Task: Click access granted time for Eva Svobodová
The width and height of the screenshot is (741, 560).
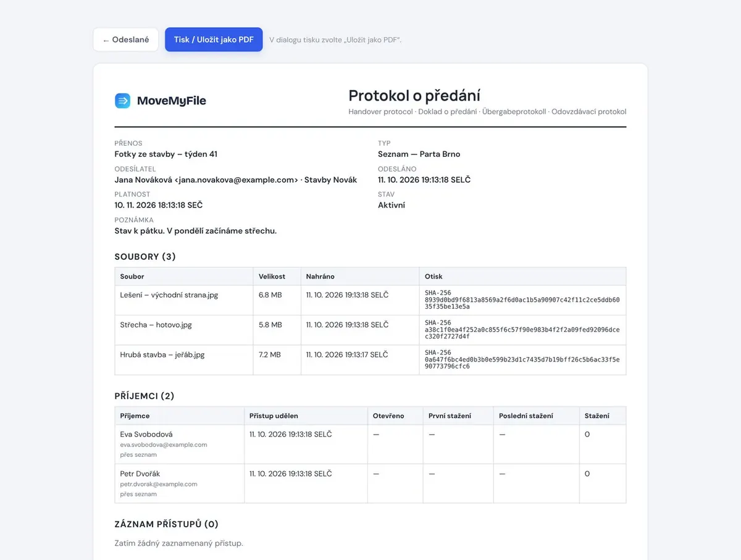Action: click(291, 434)
